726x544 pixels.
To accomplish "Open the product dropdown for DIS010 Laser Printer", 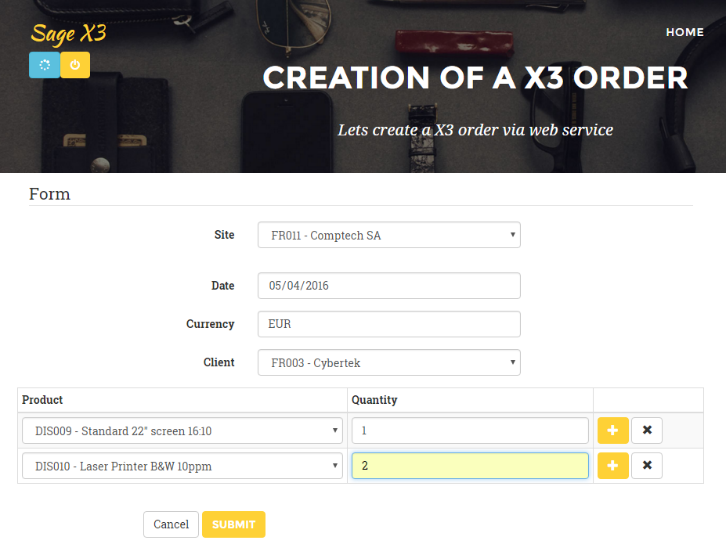I will (182, 466).
